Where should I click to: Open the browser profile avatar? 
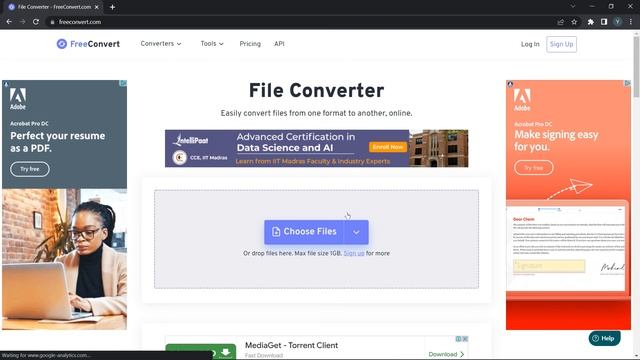pyautogui.click(x=618, y=22)
